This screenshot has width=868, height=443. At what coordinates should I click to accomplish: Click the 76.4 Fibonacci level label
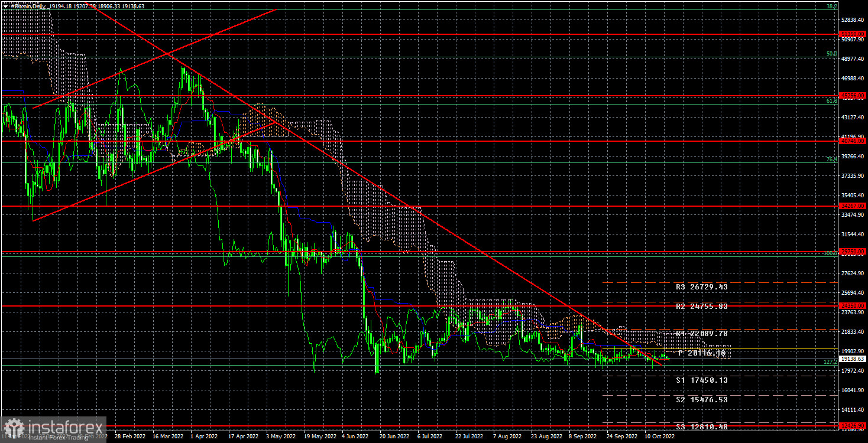tap(832, 159)
